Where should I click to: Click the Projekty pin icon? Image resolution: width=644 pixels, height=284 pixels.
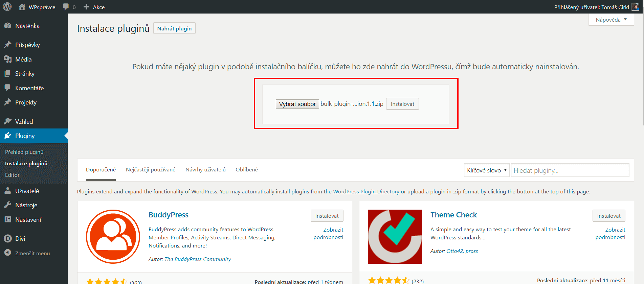7,102
